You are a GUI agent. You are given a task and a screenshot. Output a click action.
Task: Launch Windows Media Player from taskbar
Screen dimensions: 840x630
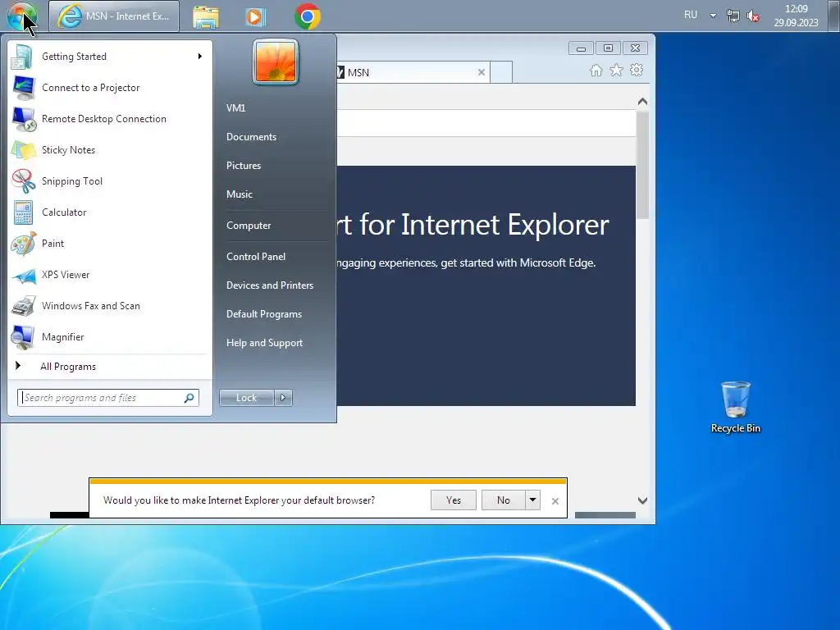256,16
